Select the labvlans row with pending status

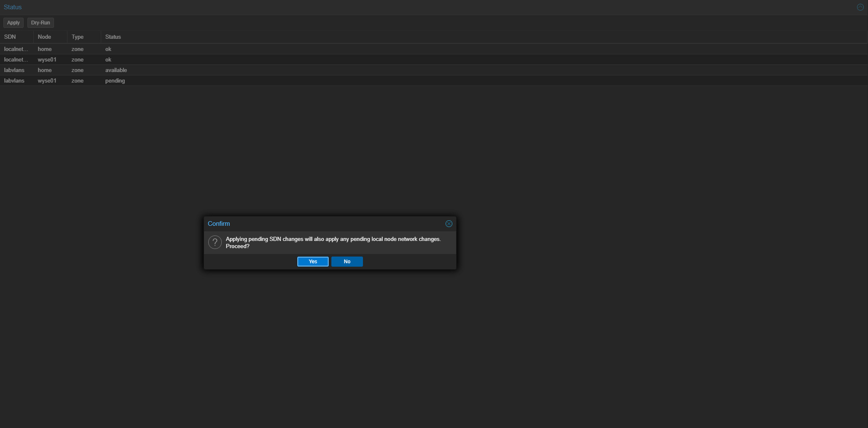click(434, 80)
